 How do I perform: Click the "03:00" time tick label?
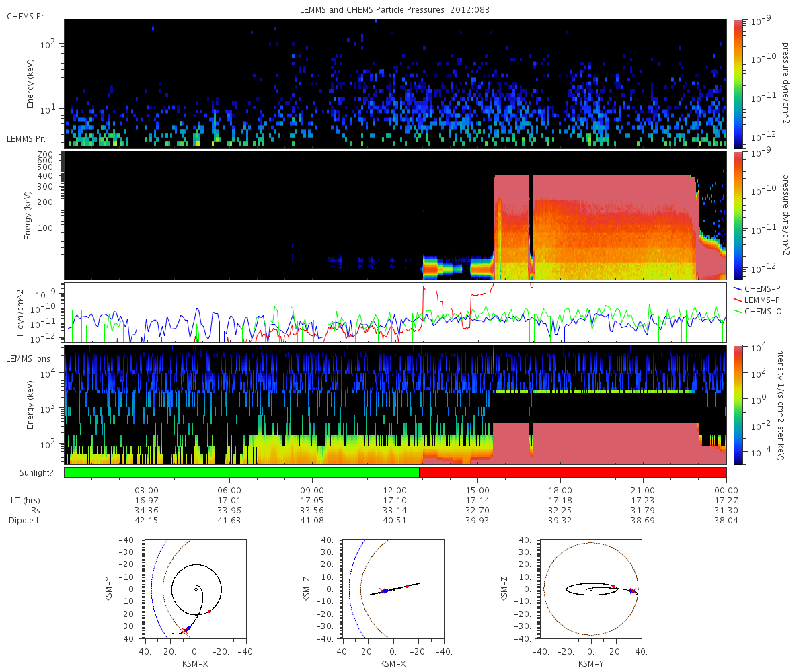point(147,491)
